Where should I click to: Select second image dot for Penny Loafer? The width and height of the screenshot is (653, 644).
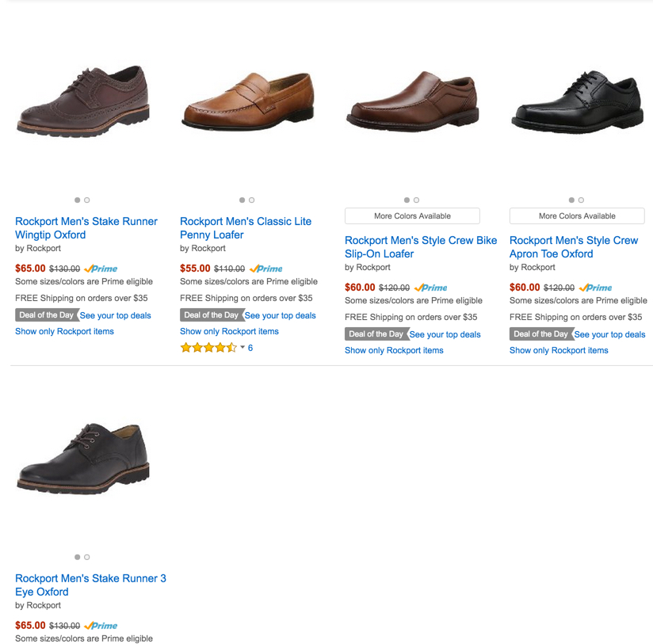pyautogui.click(x=251, y=200)
